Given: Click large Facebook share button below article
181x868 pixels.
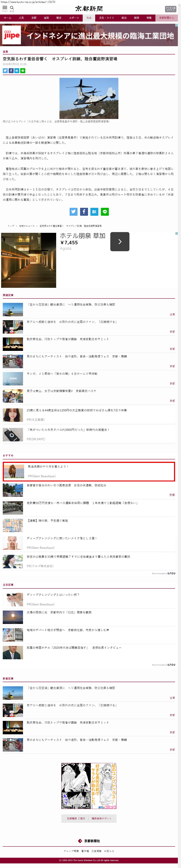Looking at the screenshot, I should (84, 212).
